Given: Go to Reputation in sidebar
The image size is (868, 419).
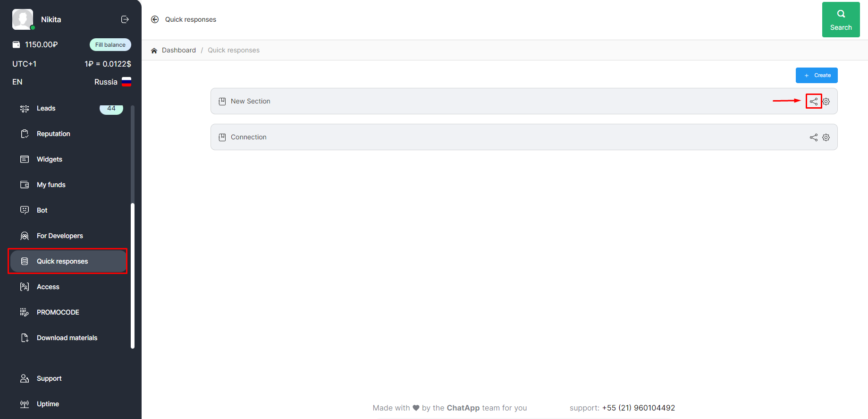Looking at the screenshot, I should pyautogui.click(x=53, y=134).
